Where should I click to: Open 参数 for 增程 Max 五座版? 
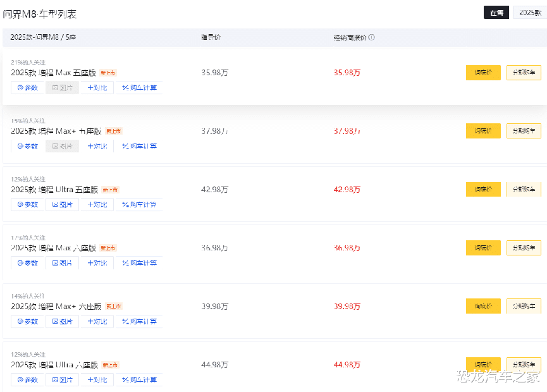point(27,88)
